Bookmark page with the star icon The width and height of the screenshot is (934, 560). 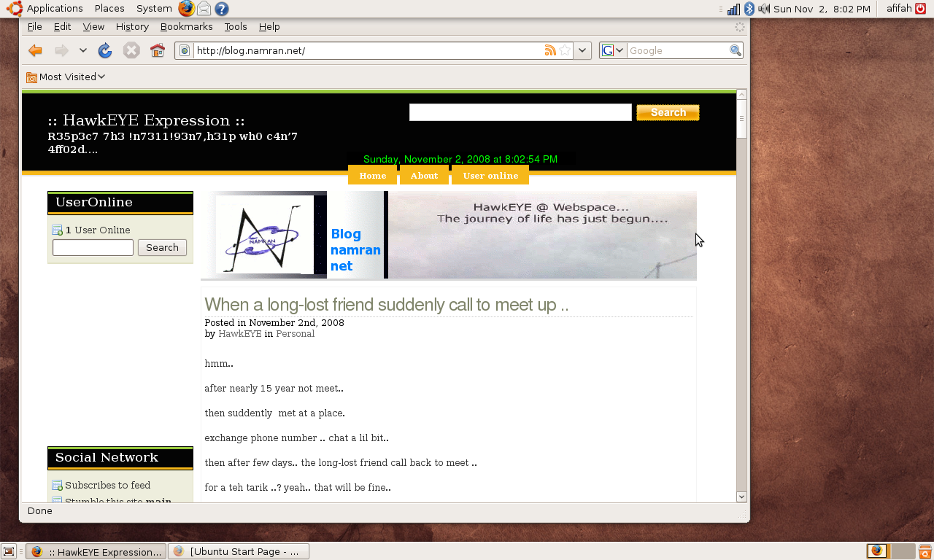tap(564, 50)
